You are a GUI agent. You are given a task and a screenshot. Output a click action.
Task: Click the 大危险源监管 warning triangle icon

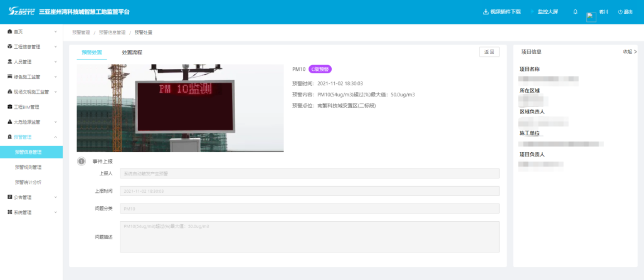tap(9, 122)
